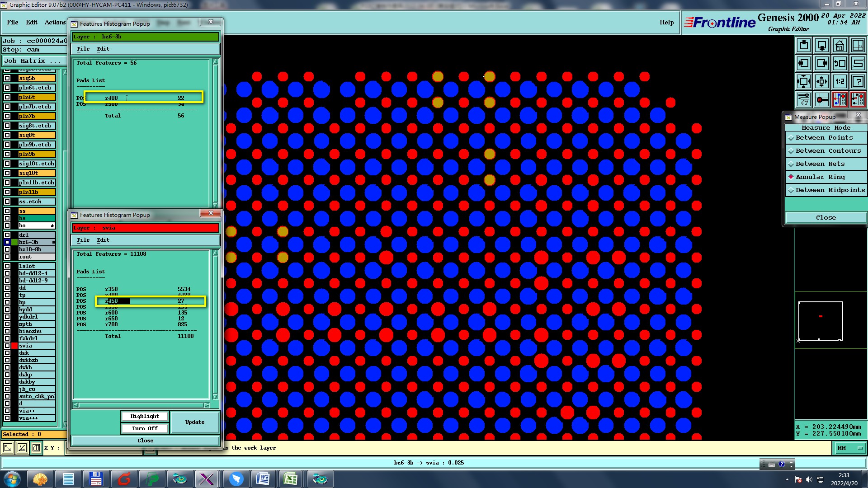Click the grid window icon in bottom bar
Screen dimensions: 868x488
pos(36,448)
